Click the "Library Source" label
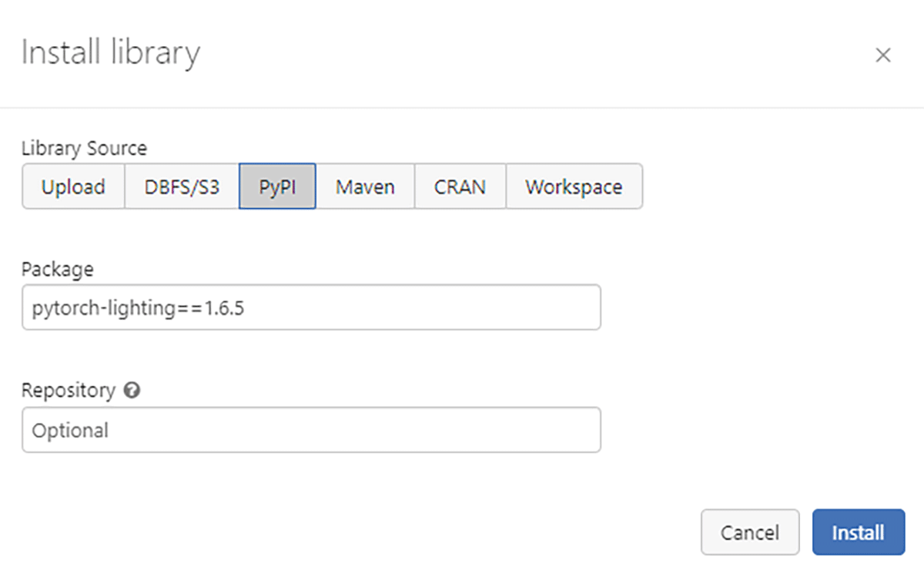 click(84, 147)
